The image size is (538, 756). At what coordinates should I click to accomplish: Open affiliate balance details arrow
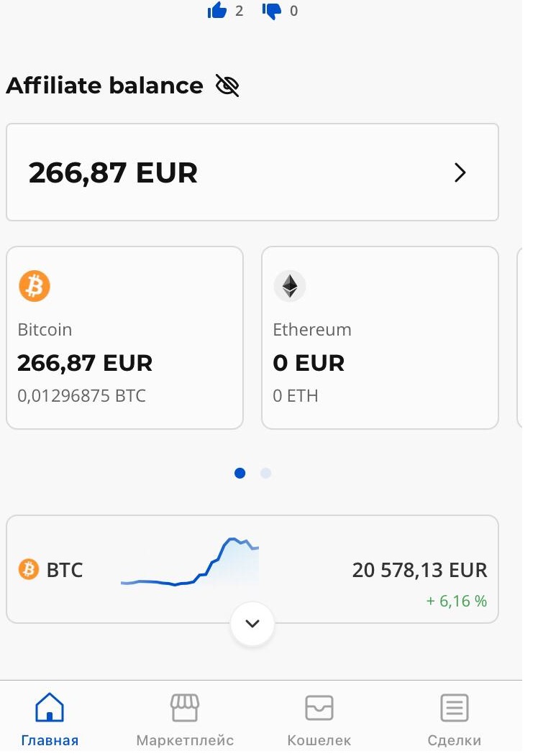460,172
